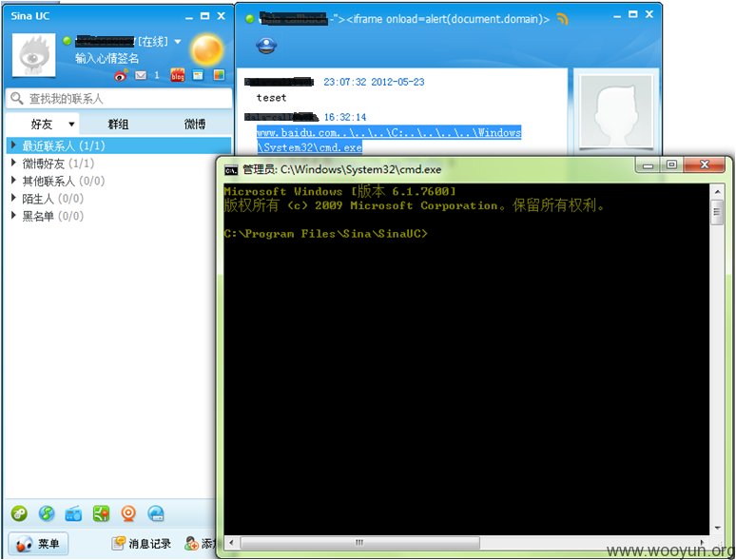
Task: Click the Sina eye profile avatar
Action: 33,54
